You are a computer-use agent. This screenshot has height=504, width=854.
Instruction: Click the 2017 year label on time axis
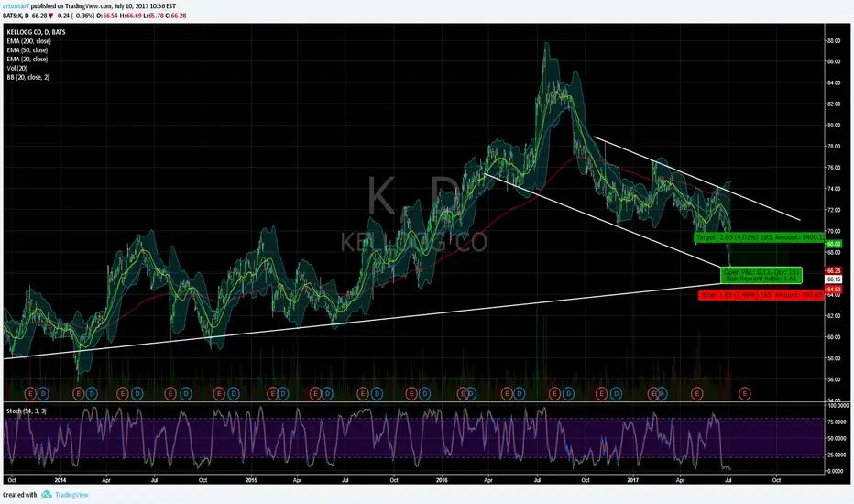click(632, 480)
